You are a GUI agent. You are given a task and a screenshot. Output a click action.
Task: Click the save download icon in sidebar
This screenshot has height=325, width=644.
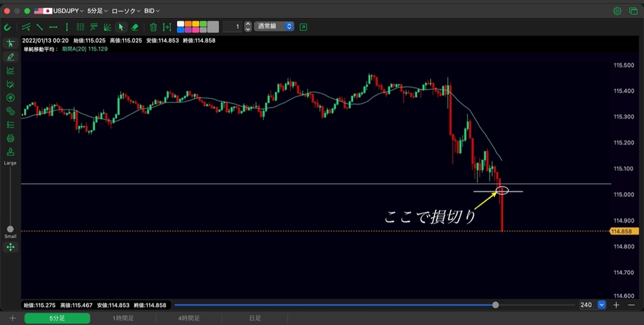[x=10, y=152]
